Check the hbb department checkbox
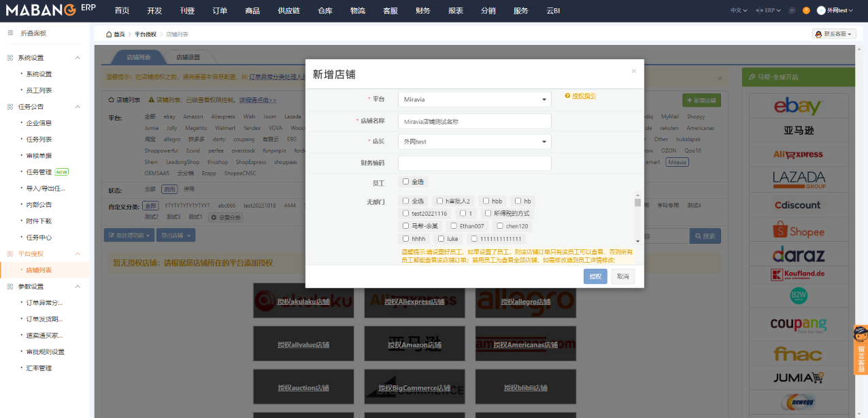Image resolution: width=868 pixels, height=418 pixels. [x=484, y=200]
